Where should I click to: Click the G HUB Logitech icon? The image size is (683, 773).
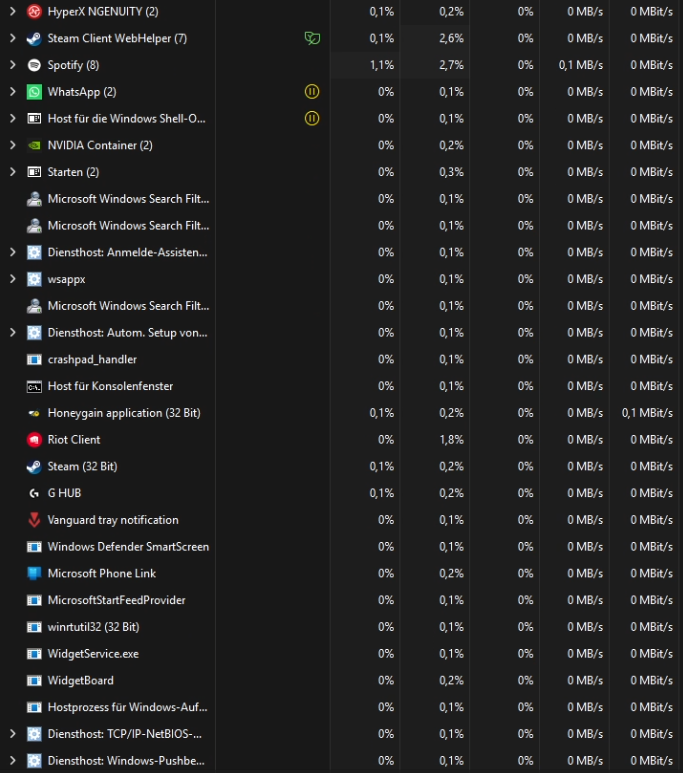point(34,493)
